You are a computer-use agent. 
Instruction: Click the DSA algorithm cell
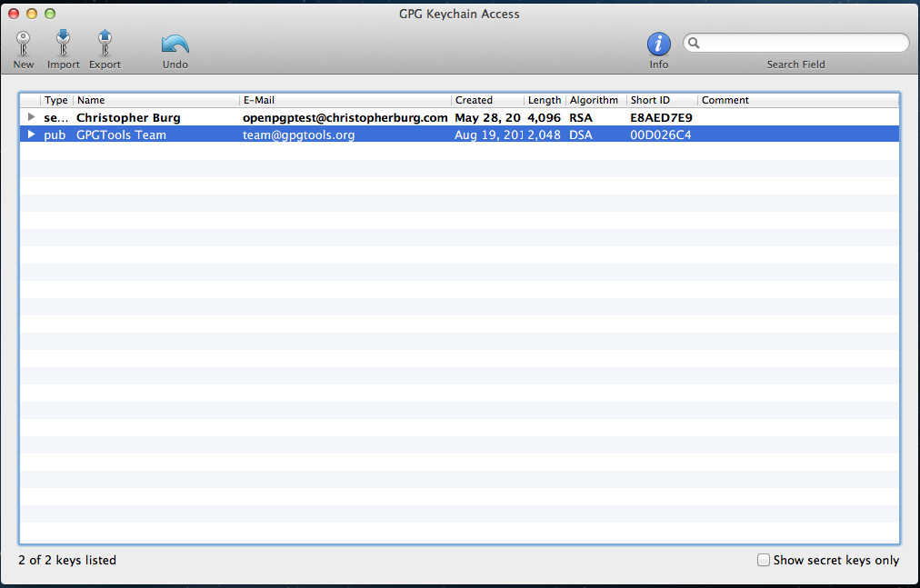tap(581, 135)
